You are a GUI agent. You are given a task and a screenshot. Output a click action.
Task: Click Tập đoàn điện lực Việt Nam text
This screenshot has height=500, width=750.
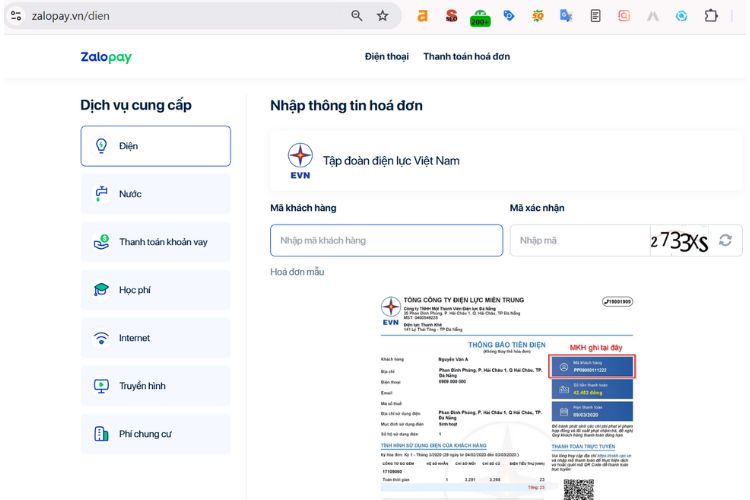coord(391,161)
